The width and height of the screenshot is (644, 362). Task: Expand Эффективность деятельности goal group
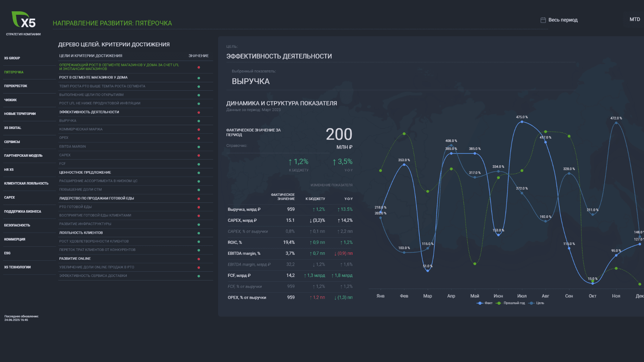(x=135, y=112)
